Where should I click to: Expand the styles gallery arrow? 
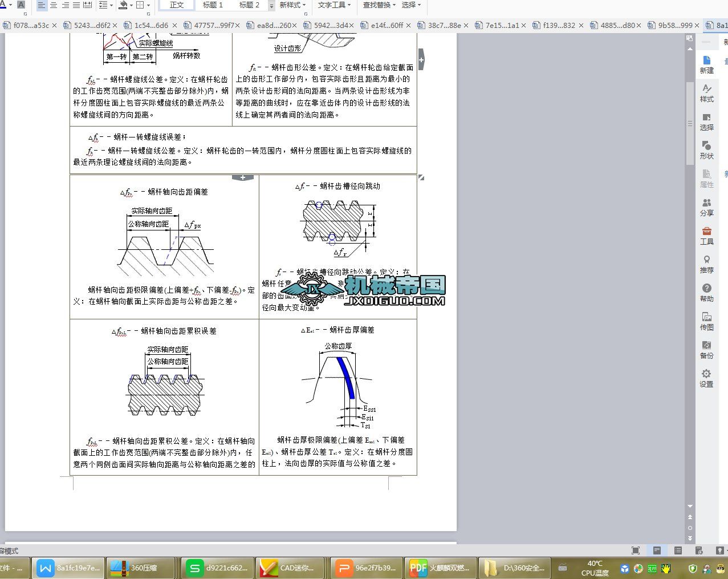pyautogui.click(x=271, y=6)
